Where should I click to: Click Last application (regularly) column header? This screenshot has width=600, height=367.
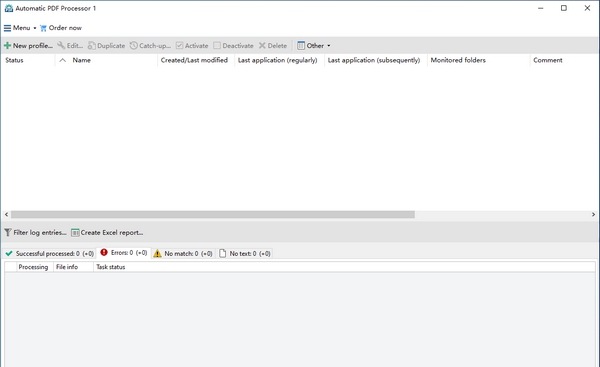(x=279, y=60)
